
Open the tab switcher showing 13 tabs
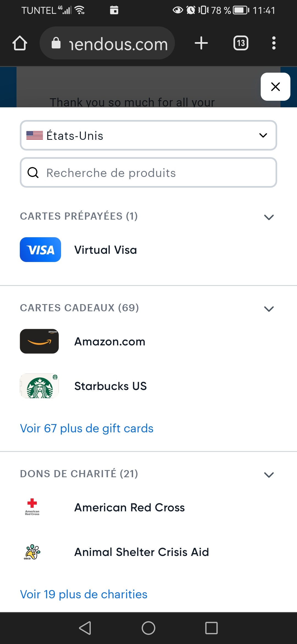click(241, 43)
